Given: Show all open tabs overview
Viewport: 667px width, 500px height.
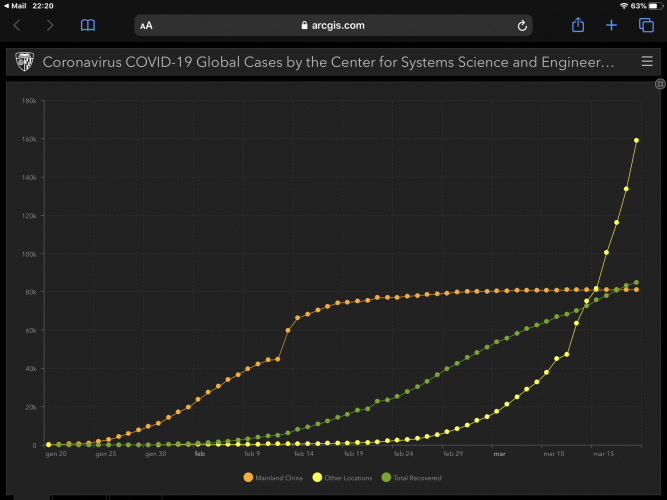Looking at the screenshot, I should [x=645, y=25].
